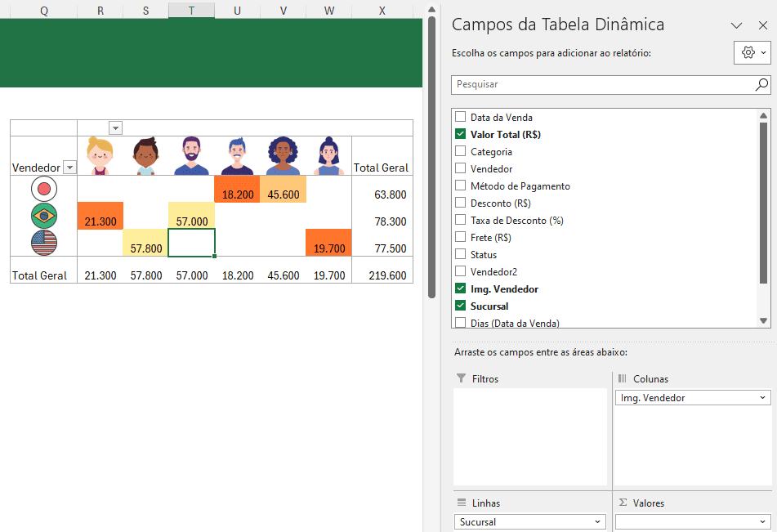Open the Tools gear menu in the fields pane
The image size is (777, 532).
tap(748, 52)
